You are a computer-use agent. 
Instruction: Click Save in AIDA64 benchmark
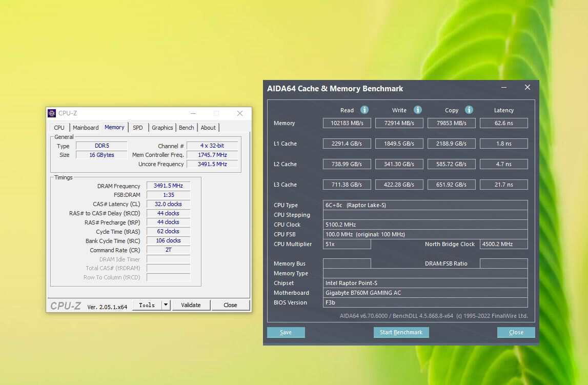click(x=286, y=332)
